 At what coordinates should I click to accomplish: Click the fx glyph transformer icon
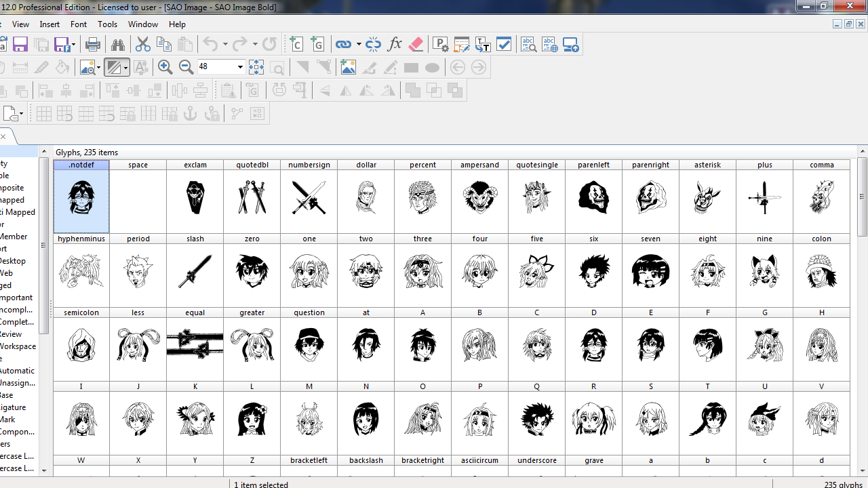coord(395,45)
